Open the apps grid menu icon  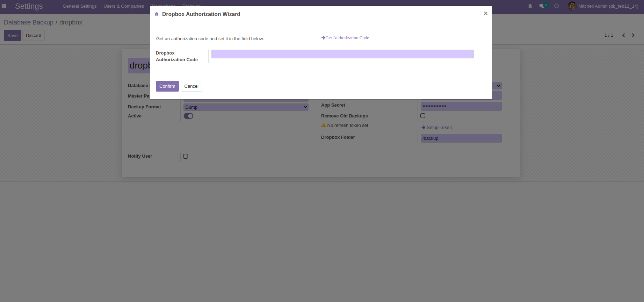4,6
